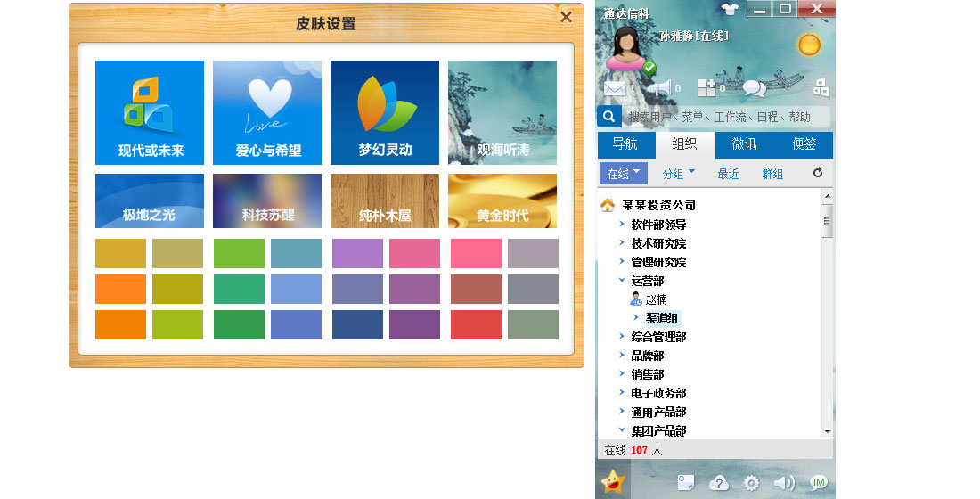Click the megaphone announcements icon
Screen dimensions: 980x499
(x=661, y=87)
